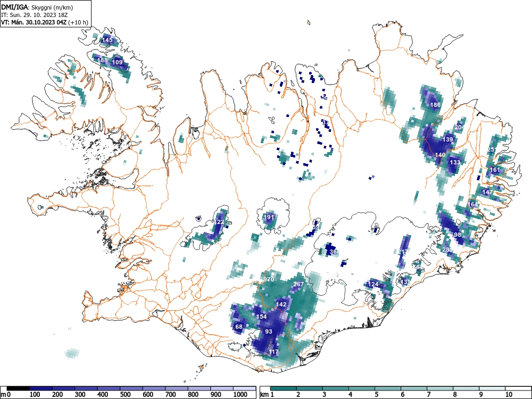Click the 68 value label
The width and height of the screenshot is (532, 399).
[239, 327]
